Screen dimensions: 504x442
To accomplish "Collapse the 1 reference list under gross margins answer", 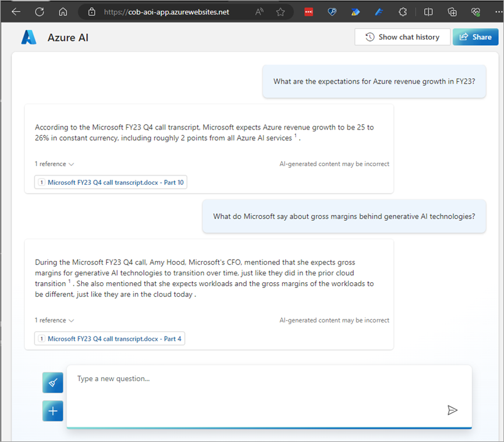I will click(x=54, y=321).
